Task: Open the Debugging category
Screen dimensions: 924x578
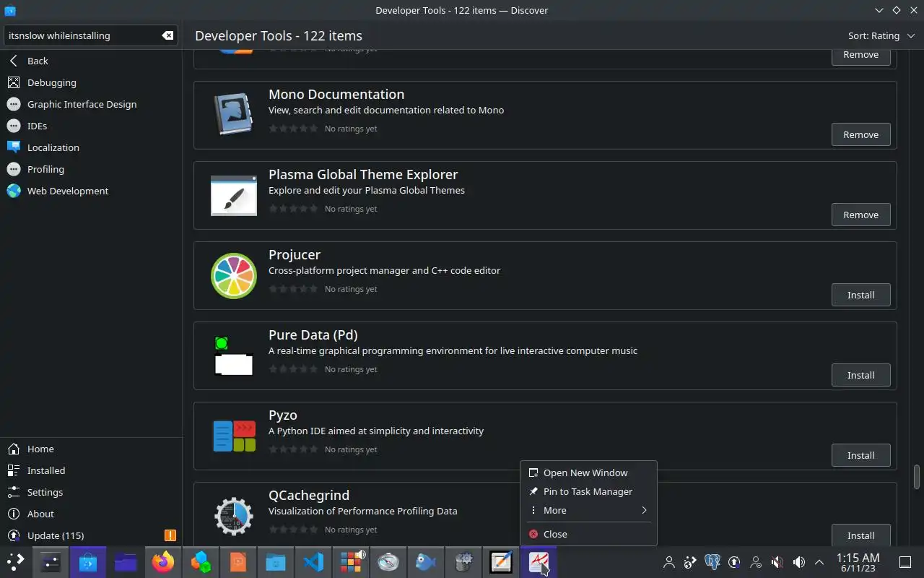Action: [x=91, y=82]
